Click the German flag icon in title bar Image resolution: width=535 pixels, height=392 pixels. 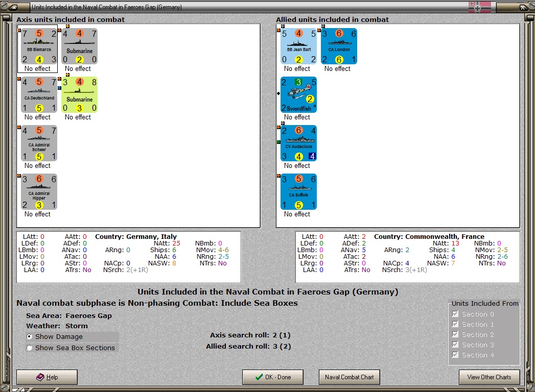click(479, 7)
